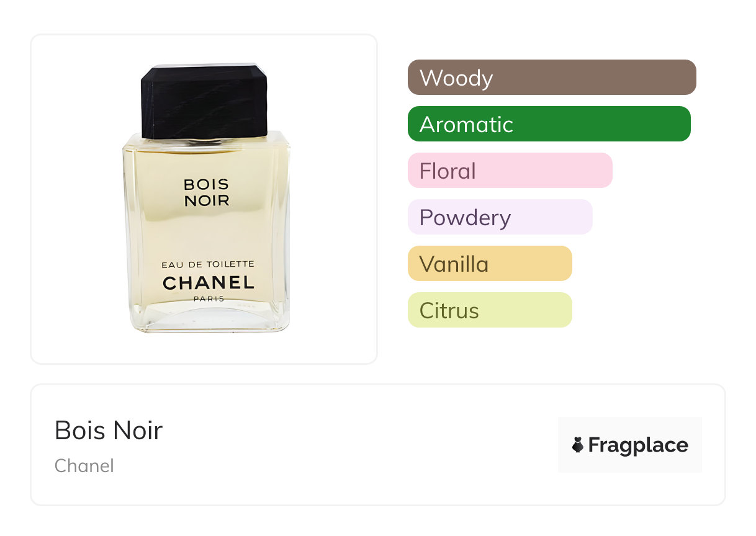Screen dimensions: 756x536
Task: Pick the lavender Powdery accord bar
Action: tap(500, 217)
